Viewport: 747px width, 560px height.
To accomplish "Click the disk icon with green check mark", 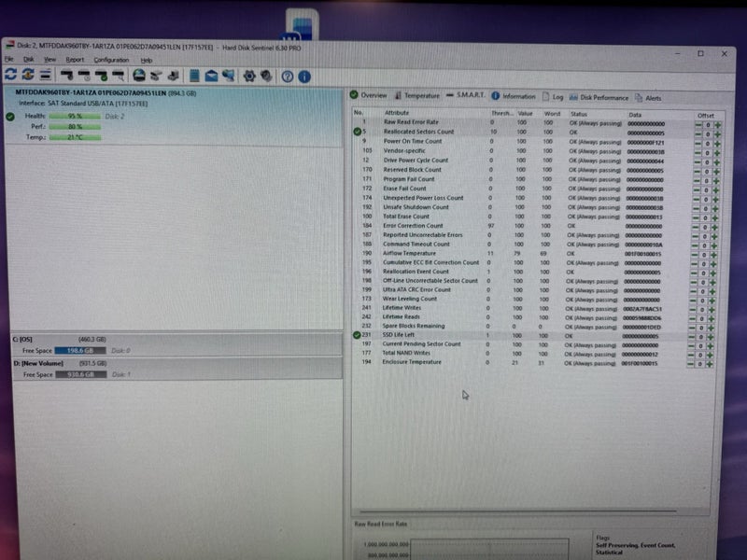I will point(101,76).
